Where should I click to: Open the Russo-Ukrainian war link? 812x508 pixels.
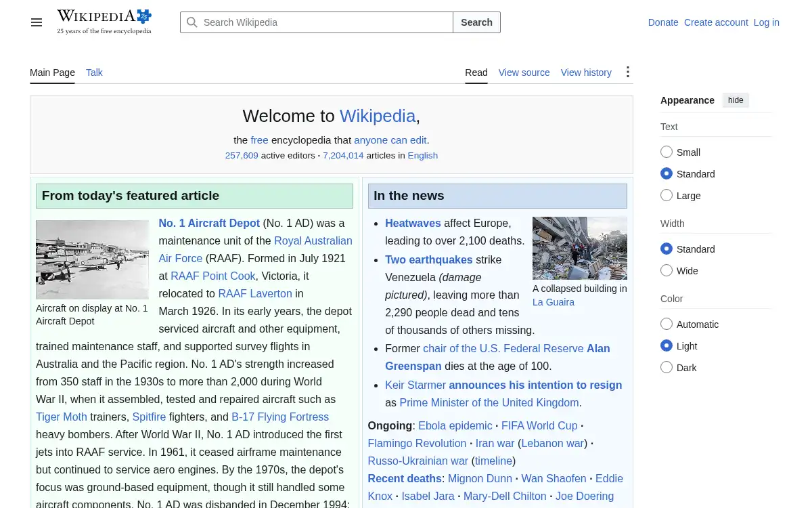[x=418, y=461]
